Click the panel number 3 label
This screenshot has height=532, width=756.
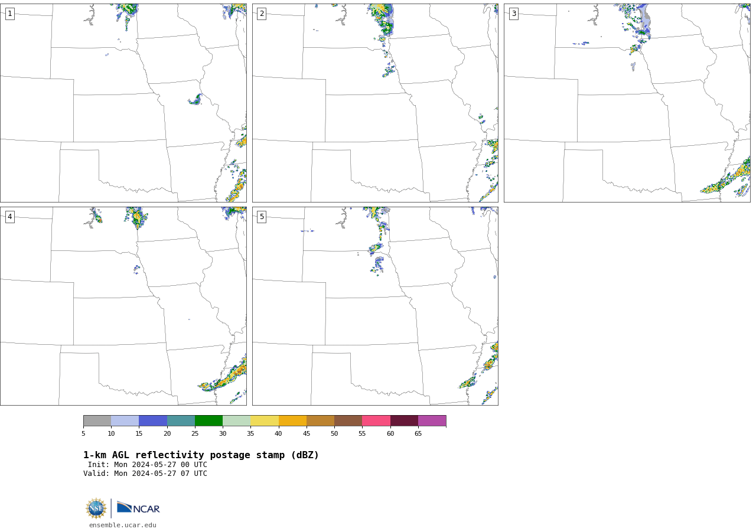coord(513,14)
